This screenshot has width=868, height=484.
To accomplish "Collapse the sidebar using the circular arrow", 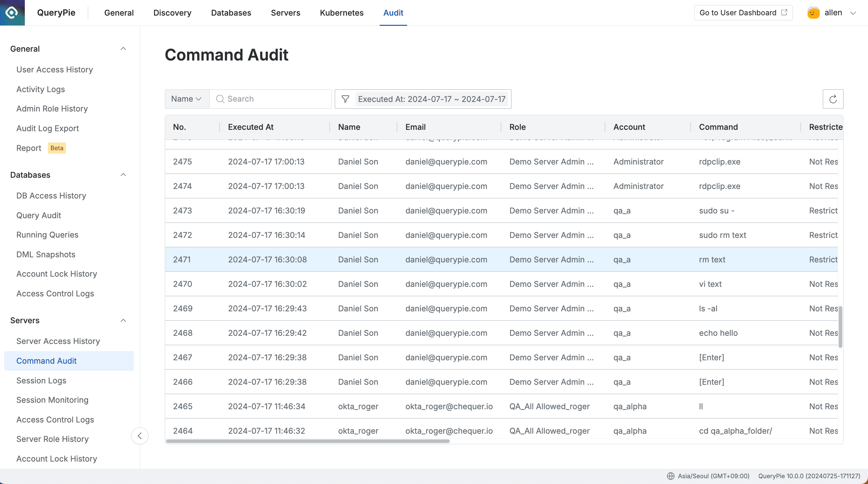I will click(x=140, y=435).
